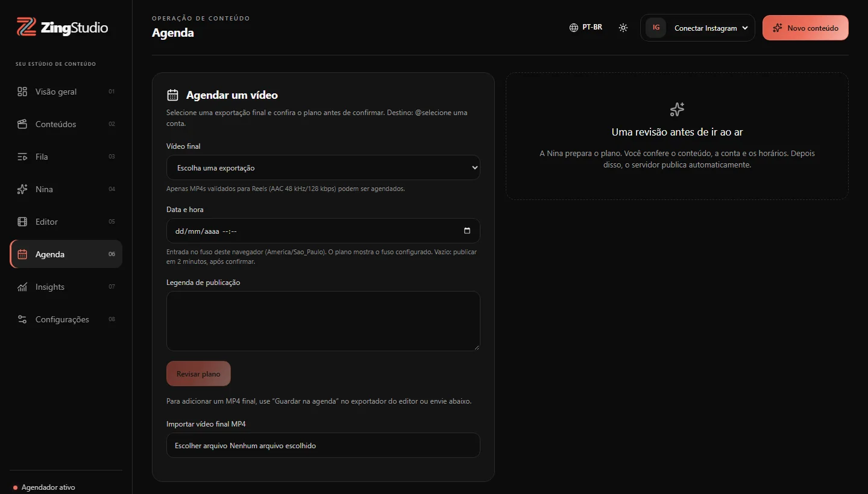Click the sparkle icon in review panel
Viewport: 868px width, 494px height.
677,109
